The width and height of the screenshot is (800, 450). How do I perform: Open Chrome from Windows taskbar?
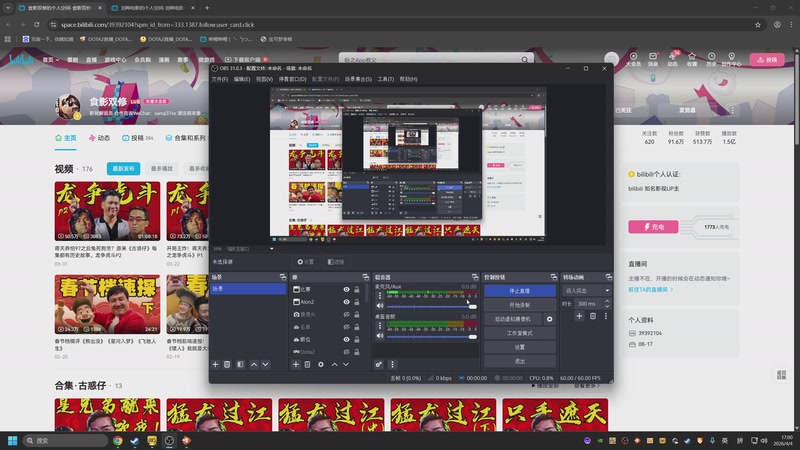(117, 440)
